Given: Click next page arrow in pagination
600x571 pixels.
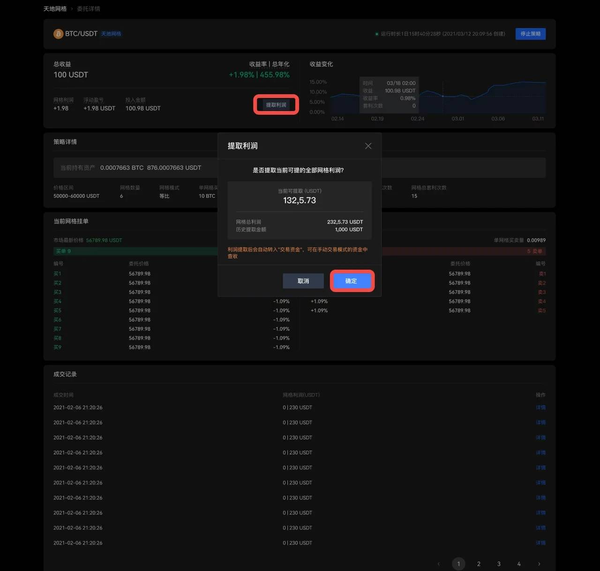Looking at the screenshot, I should coord(539,564).
